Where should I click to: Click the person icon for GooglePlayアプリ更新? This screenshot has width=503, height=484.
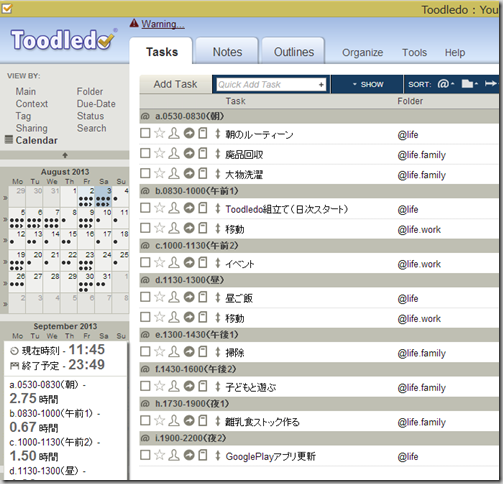[x=174, y=455]
